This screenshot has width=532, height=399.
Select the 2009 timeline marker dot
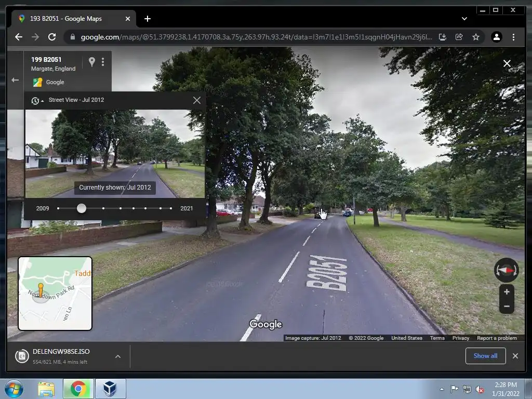point(58,208)
